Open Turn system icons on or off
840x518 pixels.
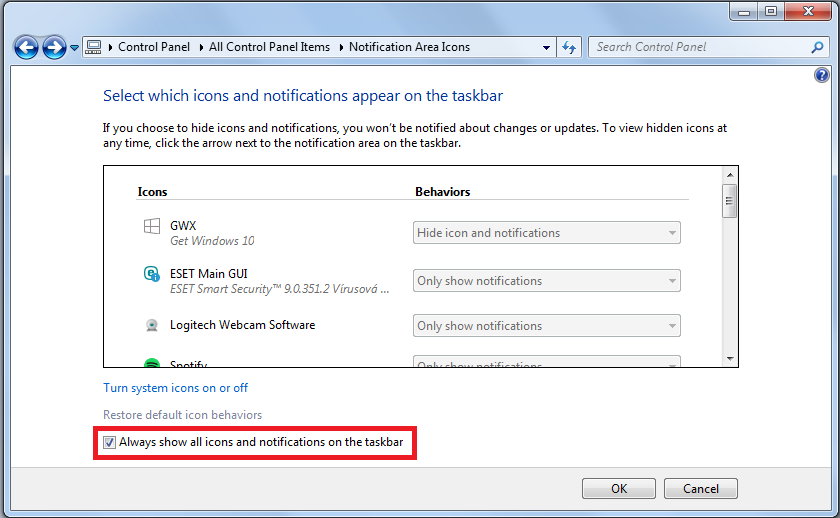point(175,388)
